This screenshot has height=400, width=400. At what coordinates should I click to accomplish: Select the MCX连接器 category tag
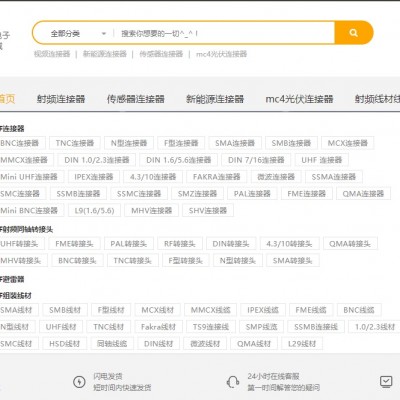point(348,143)
